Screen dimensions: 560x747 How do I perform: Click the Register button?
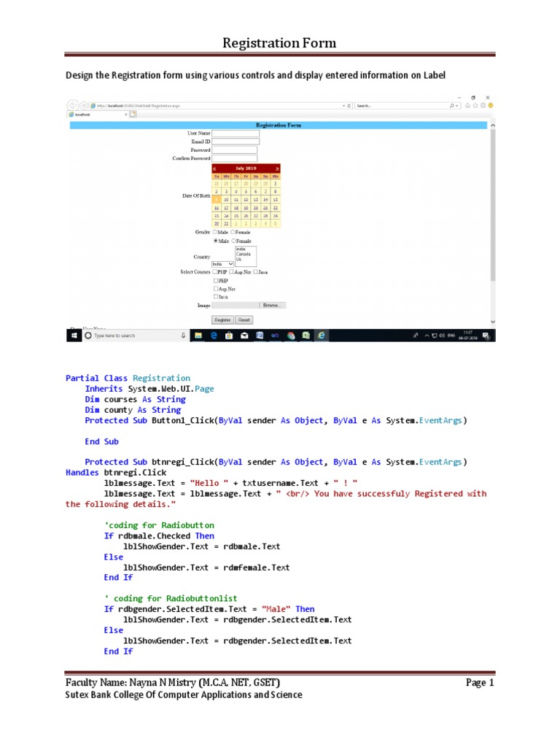[x=222, y=320]
